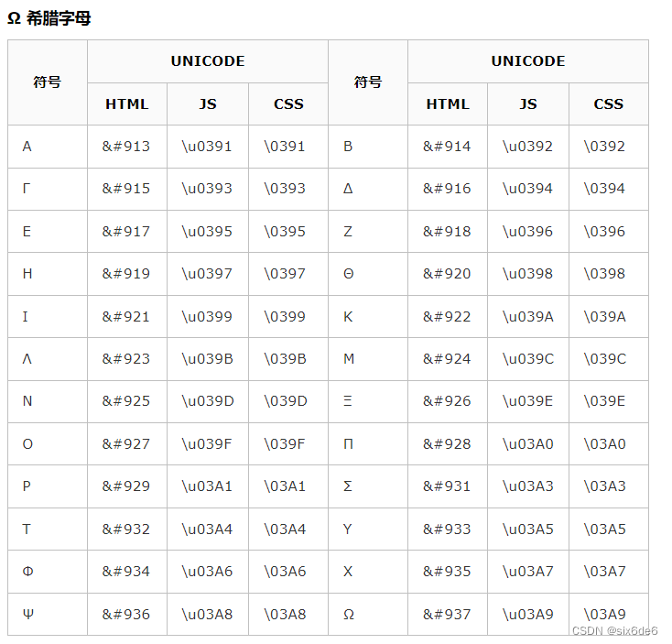672x644 pixels.
Task: Click the CSS cell \03A5
Action: click(609, 529)
